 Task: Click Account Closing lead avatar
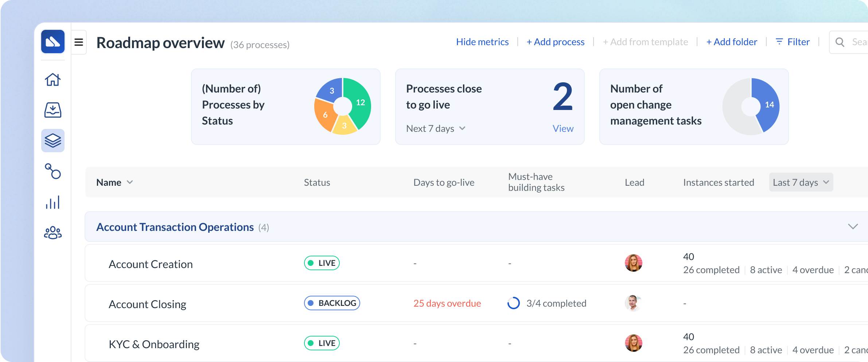point(634,303)
